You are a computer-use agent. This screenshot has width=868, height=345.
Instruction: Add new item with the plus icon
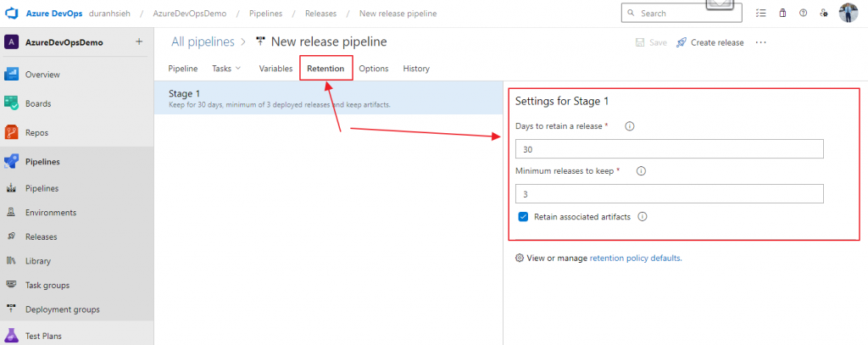139,42
